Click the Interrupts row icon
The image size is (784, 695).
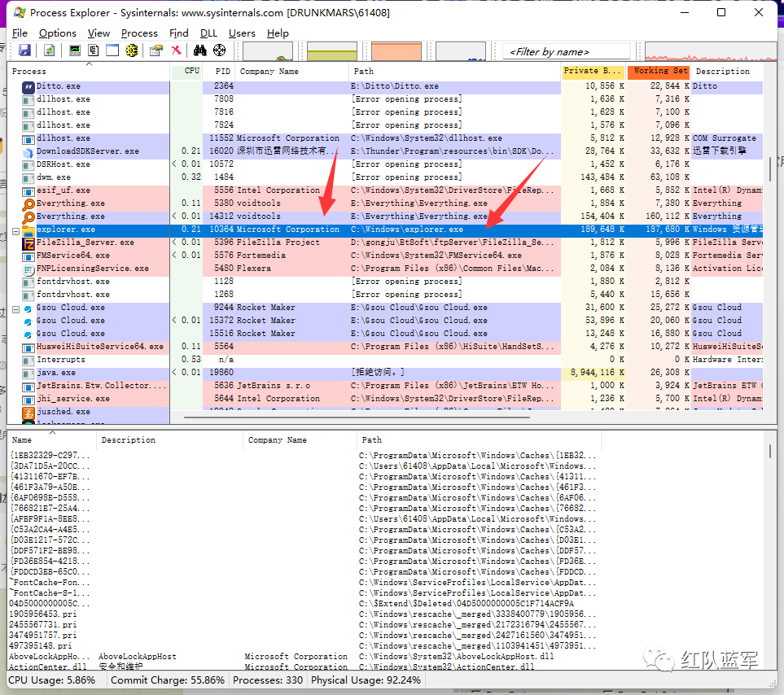pyautogui.click(x=28, y=361)
